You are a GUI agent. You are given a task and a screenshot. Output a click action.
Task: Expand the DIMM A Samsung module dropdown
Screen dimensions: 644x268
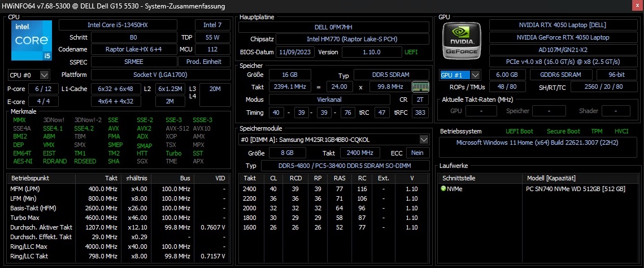point(424,139)
